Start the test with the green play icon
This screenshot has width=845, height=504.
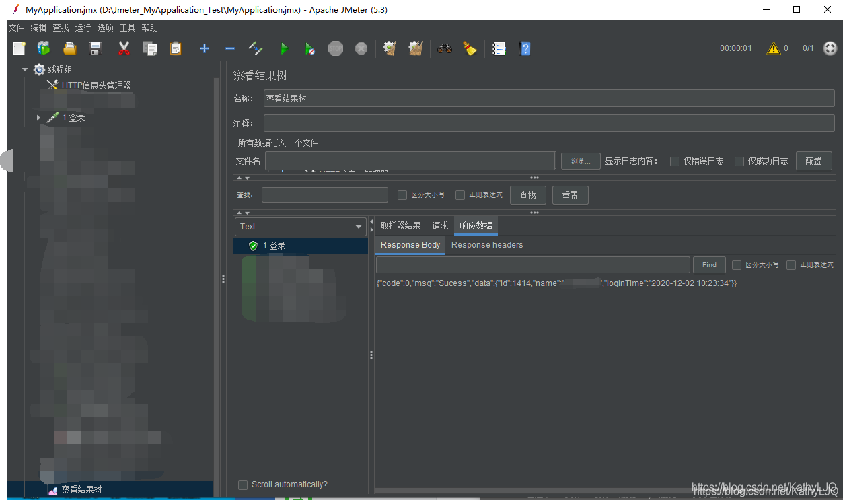[284, 48]
